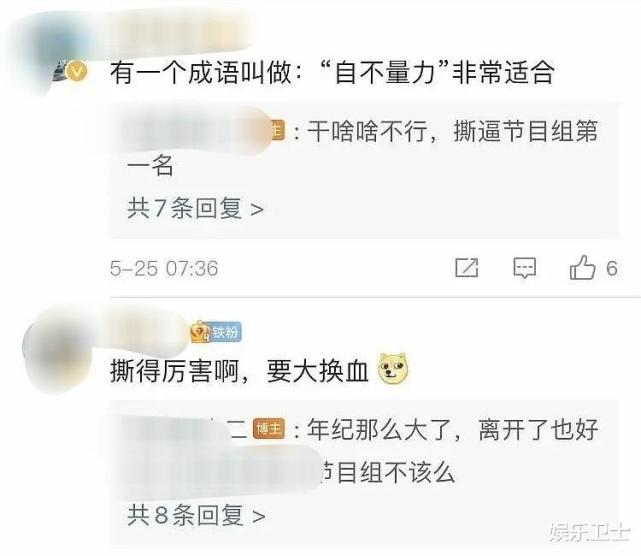Image resolution: width=641 pixels, height=556 pixels.
Task: Tap the 娱乐卫士 watermark
Action: [x=589, y=532]
